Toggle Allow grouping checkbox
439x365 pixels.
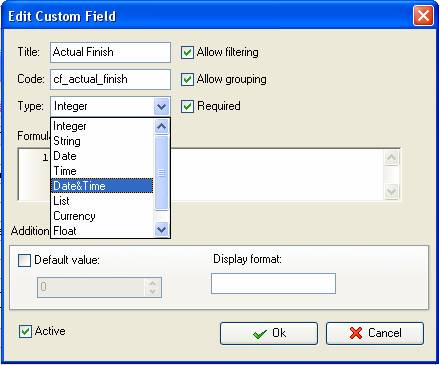click(187, 79)
